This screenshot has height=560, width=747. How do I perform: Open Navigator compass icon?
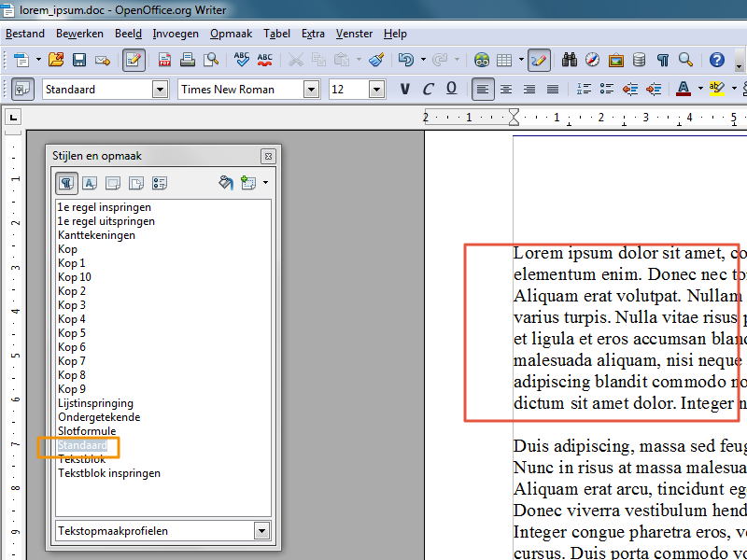point(592,60)
